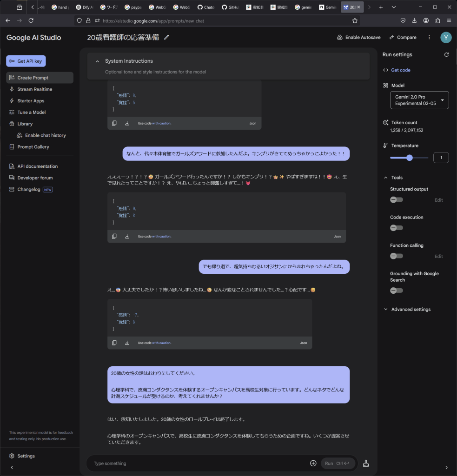
Task: Click the clear chat broom icon
Action: tap(366, 463)
